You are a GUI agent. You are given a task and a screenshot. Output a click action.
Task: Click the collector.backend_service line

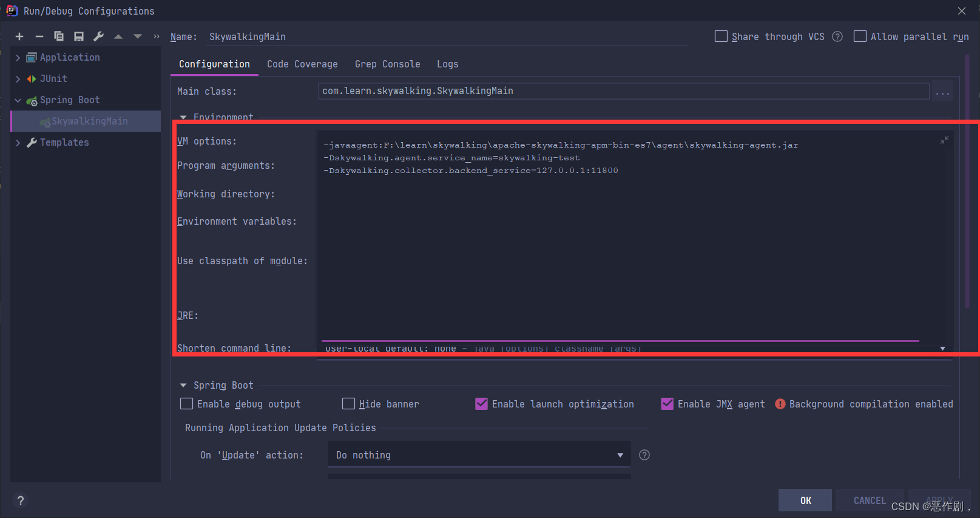coord(471,171)
